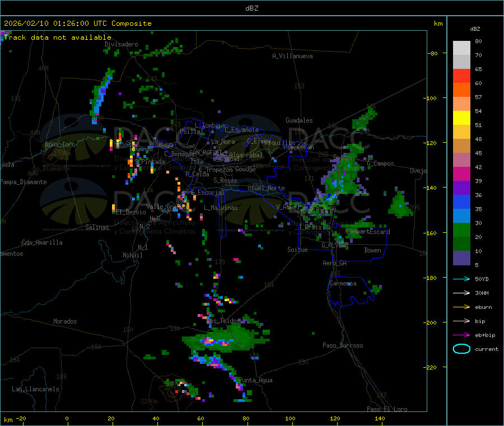Click the current cyan ellipse icon

[461, 349]
